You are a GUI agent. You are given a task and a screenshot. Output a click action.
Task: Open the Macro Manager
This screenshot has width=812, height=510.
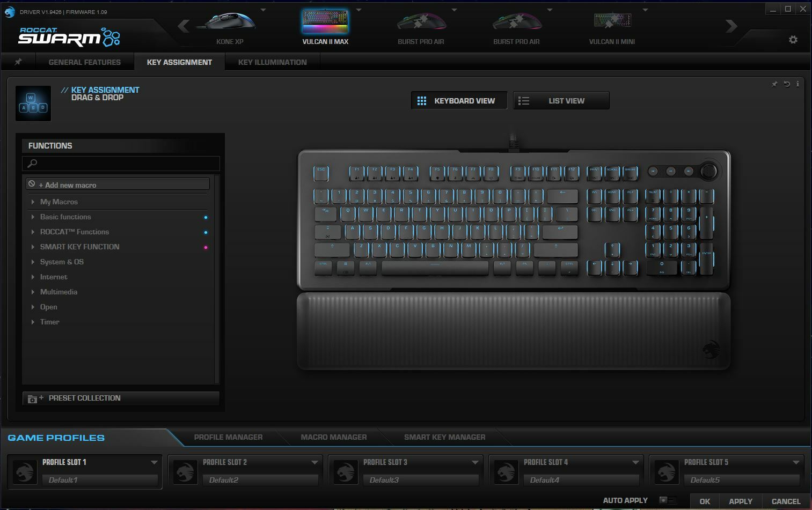[333, 437]
